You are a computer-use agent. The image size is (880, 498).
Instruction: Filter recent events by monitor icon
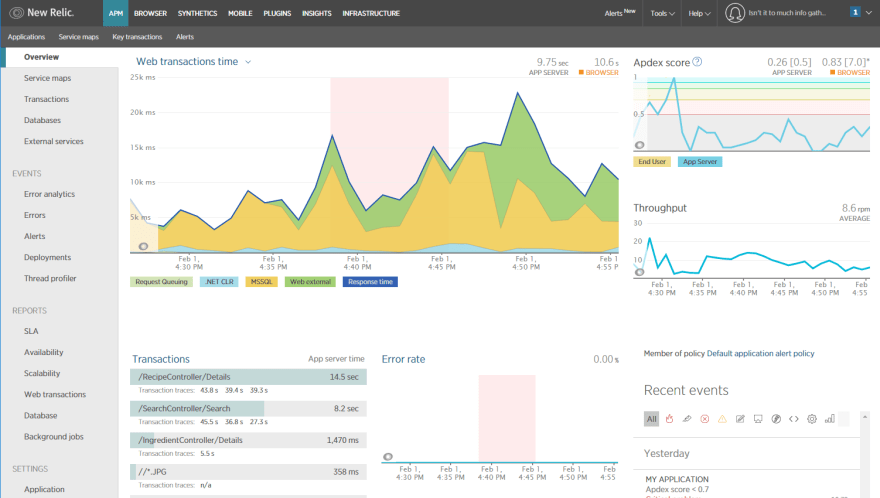[758, 419]
